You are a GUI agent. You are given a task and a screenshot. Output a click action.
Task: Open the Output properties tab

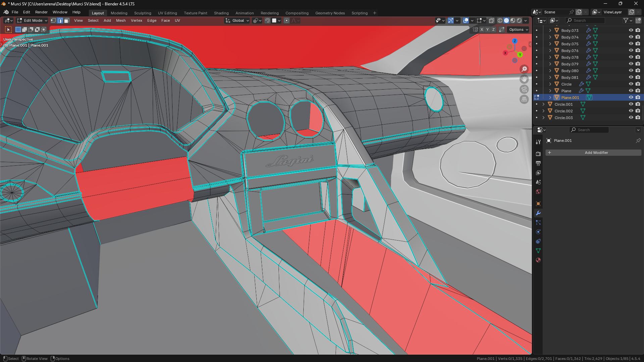click(538, 163)
